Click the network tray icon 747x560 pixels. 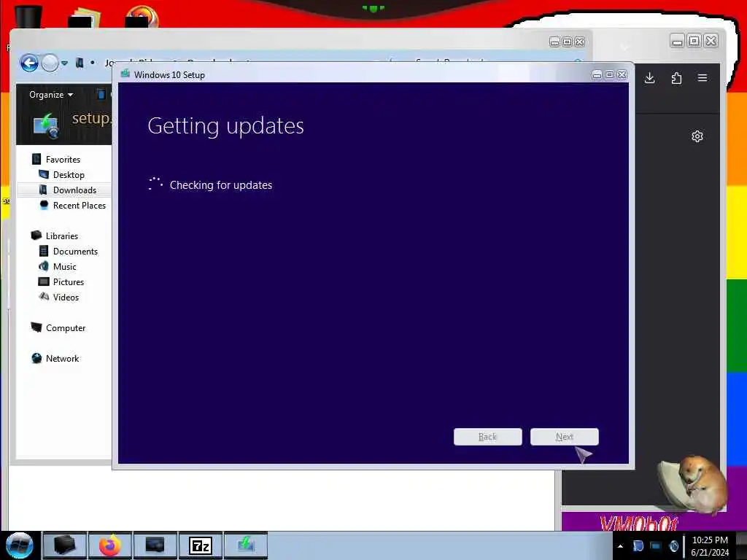click(x=656, y=546)
